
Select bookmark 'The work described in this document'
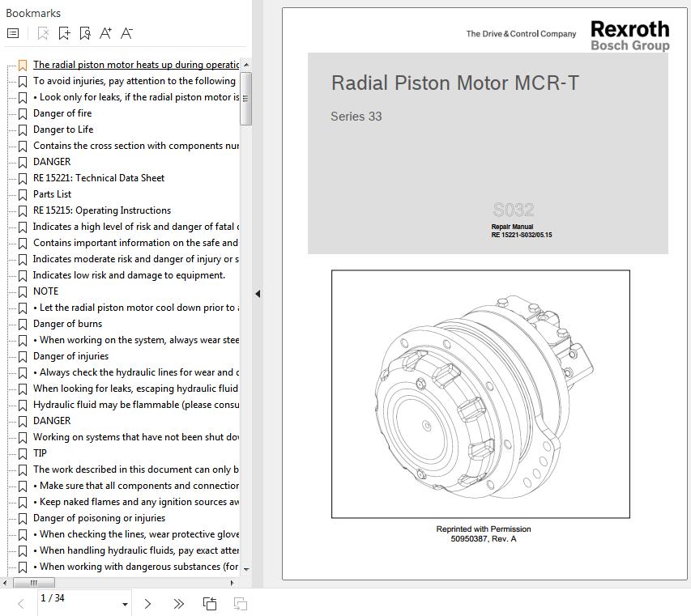tap(136, 469)
